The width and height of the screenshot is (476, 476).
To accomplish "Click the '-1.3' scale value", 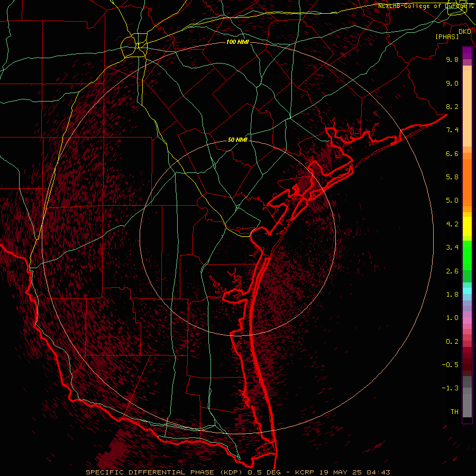I will (x=450, y=388).
